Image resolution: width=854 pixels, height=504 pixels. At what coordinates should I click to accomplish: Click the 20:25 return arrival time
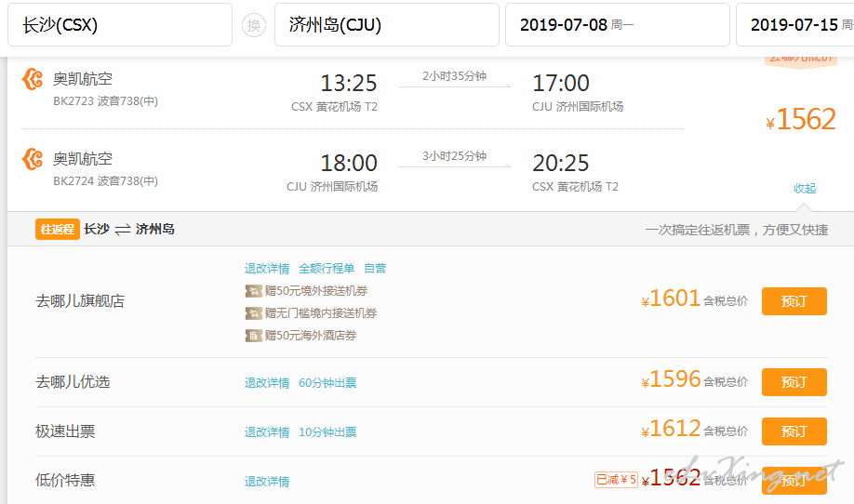(x=561, y=164)
